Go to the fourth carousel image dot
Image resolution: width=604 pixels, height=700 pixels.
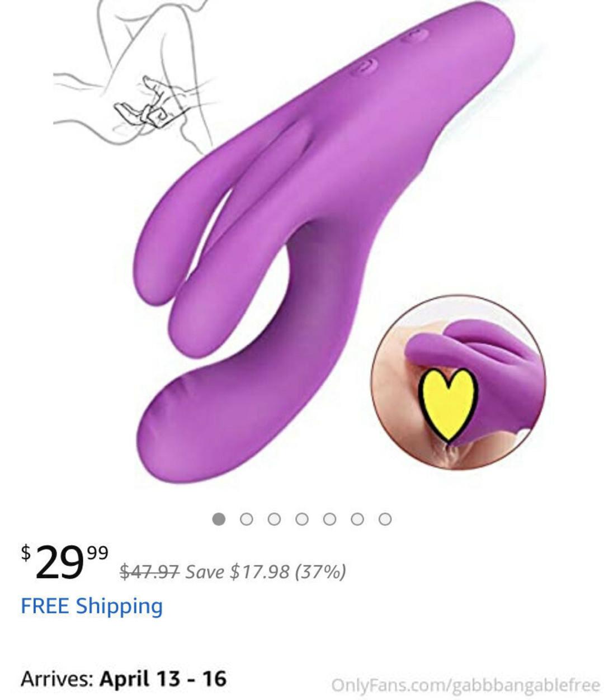301,519
